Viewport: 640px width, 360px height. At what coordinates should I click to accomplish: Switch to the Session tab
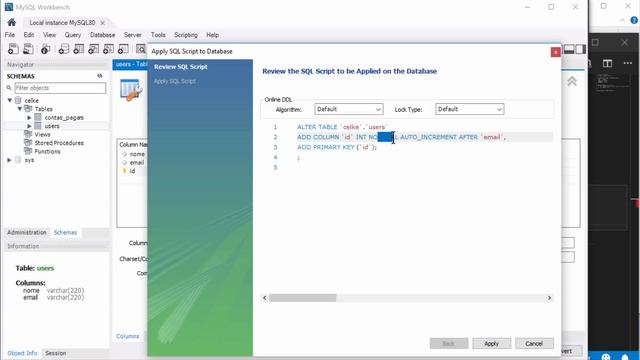(x=56, y=353)
